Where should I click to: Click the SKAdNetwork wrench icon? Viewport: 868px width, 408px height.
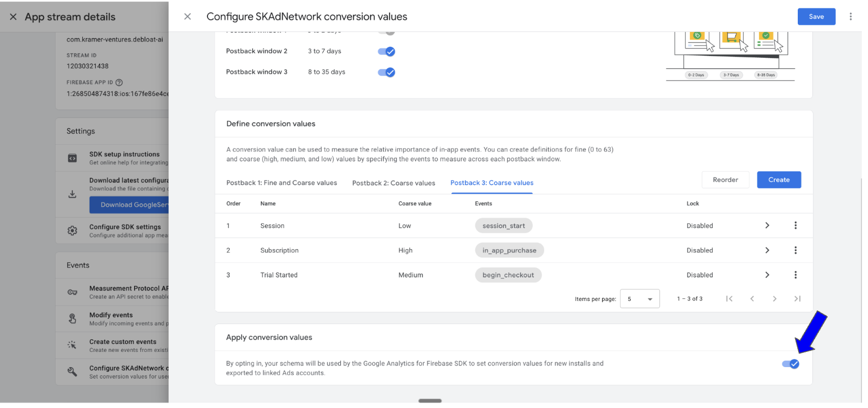point(72,372)
